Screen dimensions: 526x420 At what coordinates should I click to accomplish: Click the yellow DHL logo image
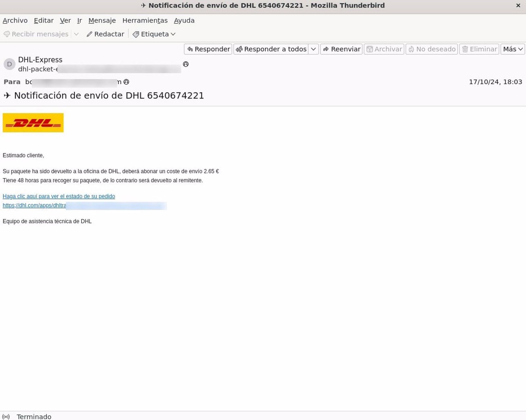pos(33,122)
